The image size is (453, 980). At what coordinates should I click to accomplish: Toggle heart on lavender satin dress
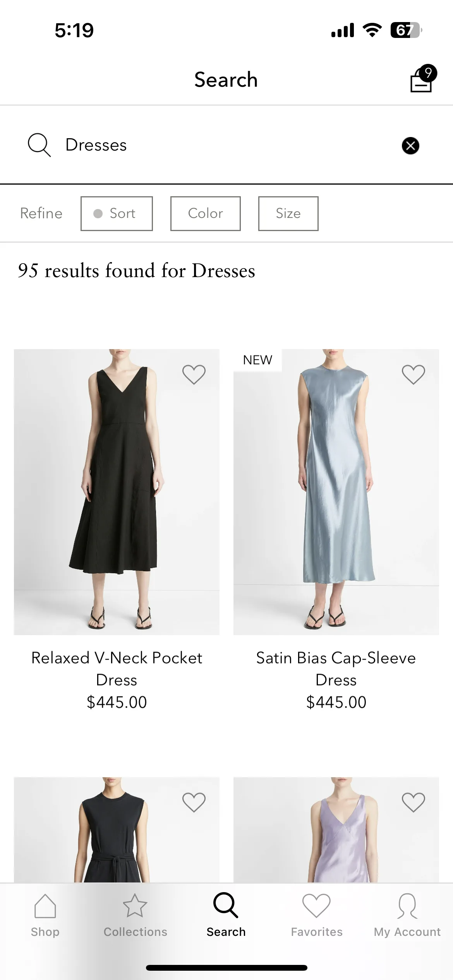coord(414,802)
